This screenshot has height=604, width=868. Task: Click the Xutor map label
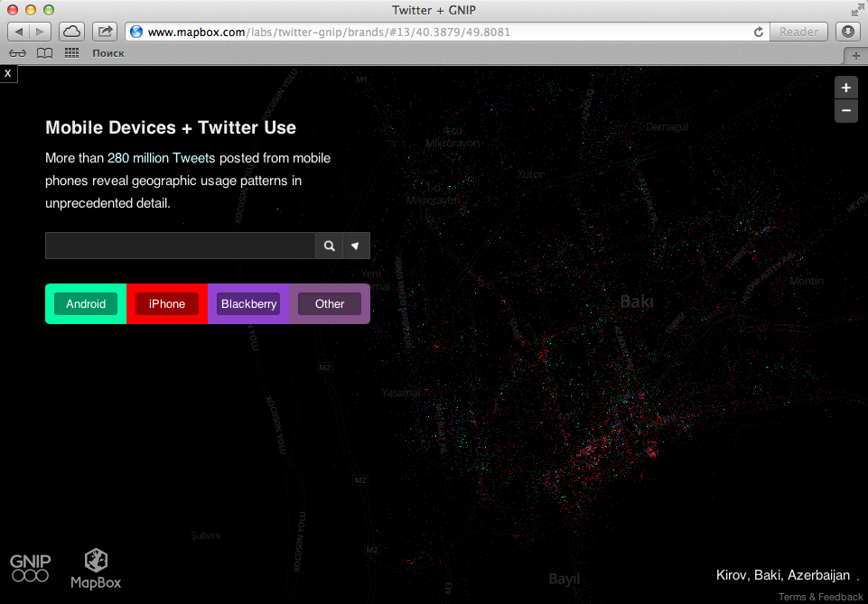pos(530,174)
